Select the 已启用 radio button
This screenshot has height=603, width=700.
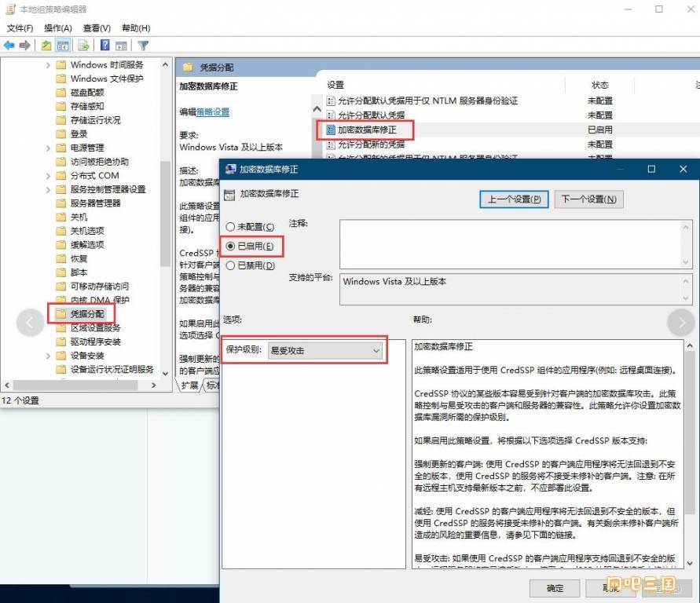click(230, 247)
